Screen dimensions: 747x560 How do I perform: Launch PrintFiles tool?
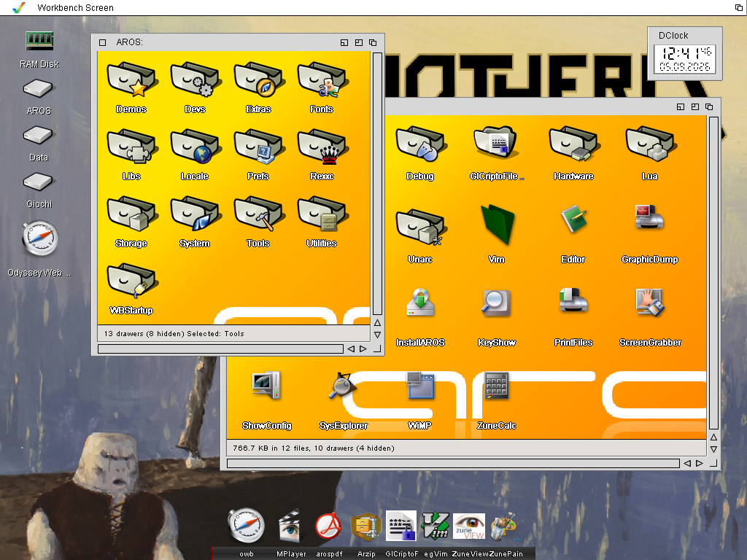(x=573, y=300)
